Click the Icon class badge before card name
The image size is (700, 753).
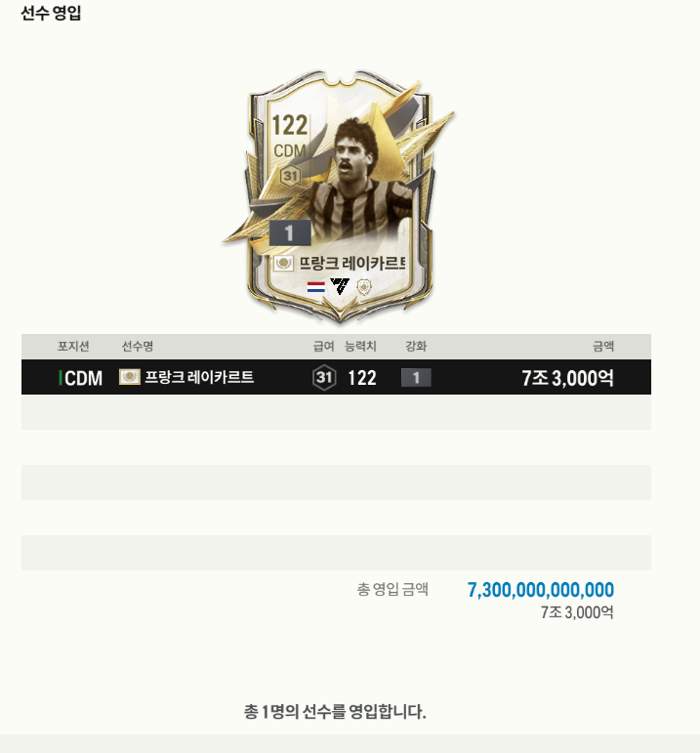[x=283, y=263]
